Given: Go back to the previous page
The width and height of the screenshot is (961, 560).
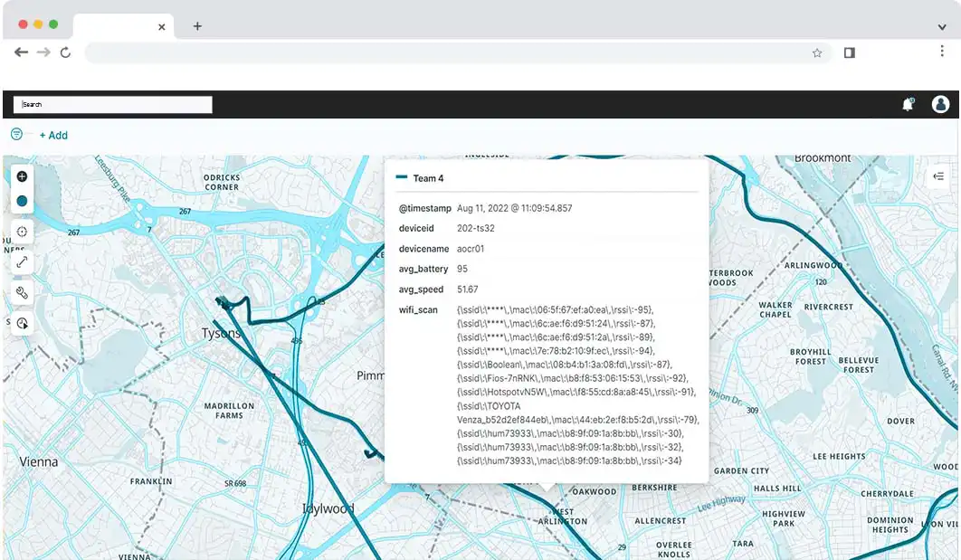Looking at the screenshot, I should 21,52.
